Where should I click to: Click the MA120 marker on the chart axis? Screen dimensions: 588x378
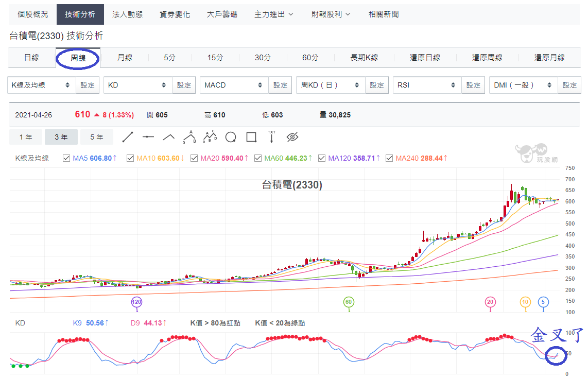click(x=136, y=302)
